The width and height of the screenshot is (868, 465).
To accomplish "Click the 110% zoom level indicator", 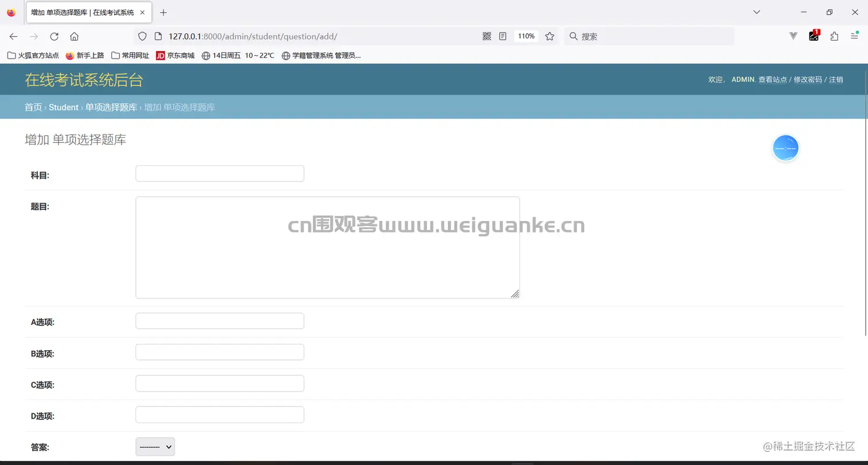I will 526,36.
